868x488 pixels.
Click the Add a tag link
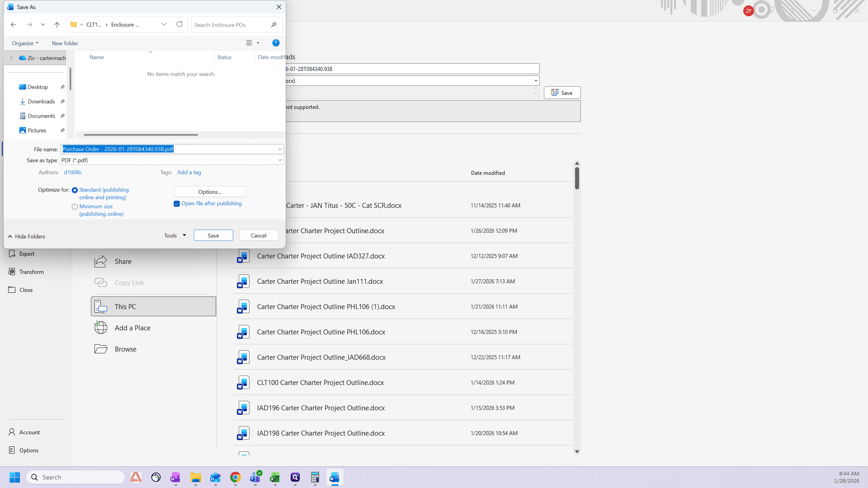coord(189,173)
